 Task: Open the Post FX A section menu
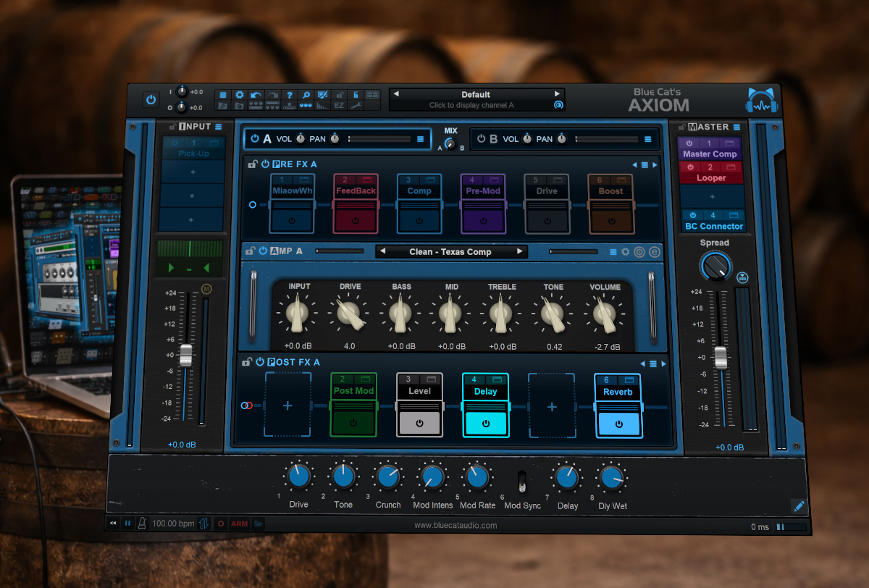pyautogui.click(x=652, y=364)
